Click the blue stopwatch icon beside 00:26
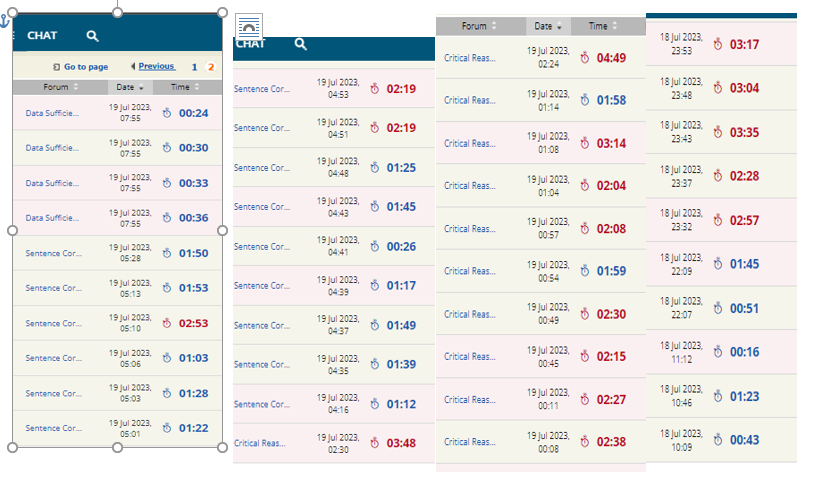Viewport: 830px width, 496px height. pyautogui.click(x=374, y=247)
